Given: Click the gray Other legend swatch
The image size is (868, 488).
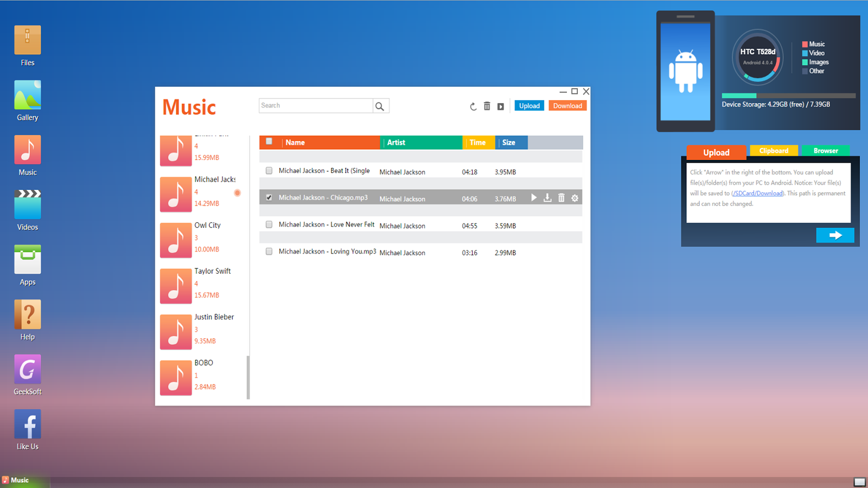Looking at the screenshot, I should tap(805, 71).
